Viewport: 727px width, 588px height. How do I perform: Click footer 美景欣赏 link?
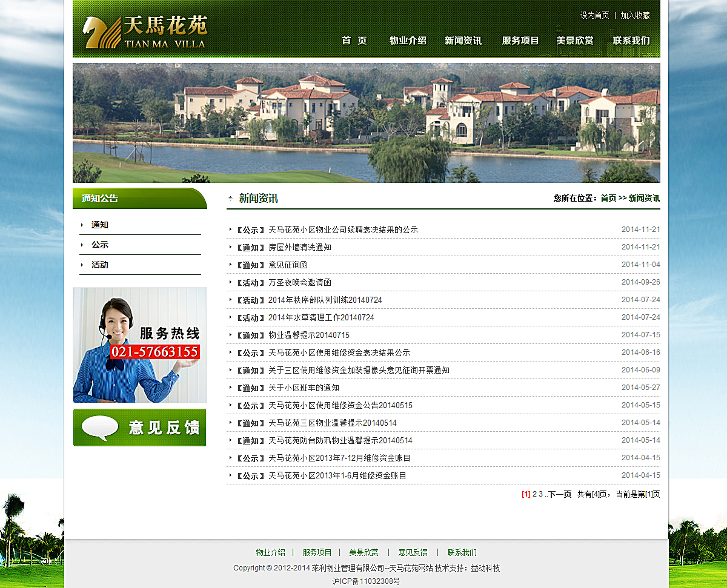[x=363, y=552]
